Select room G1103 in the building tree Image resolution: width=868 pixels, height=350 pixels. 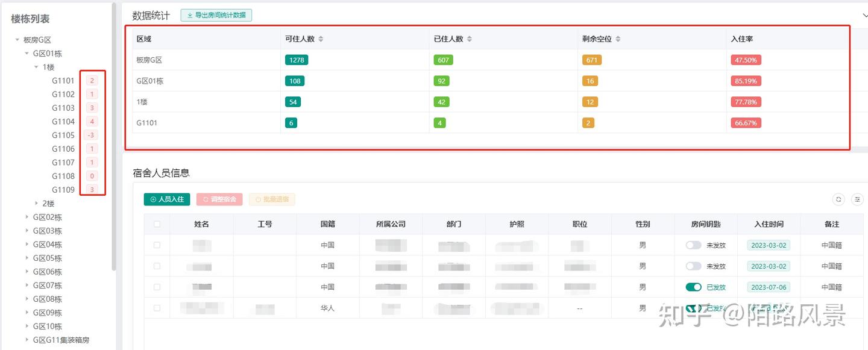(x=63, y=108)
